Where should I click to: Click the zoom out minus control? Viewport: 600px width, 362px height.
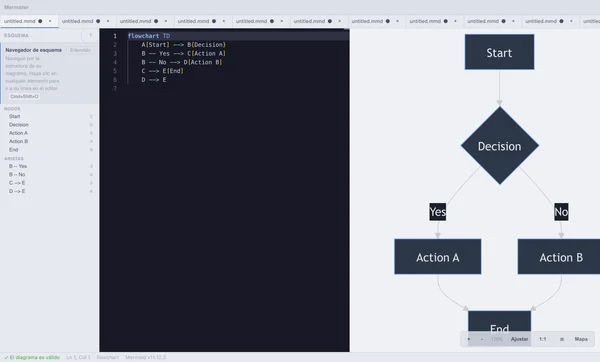click(x=481, y=339)
